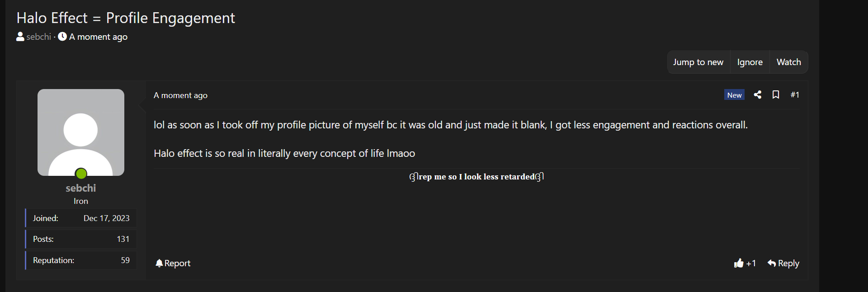Click the green online status indicator
Screen dimensions: 868x292
click(81, 174)
